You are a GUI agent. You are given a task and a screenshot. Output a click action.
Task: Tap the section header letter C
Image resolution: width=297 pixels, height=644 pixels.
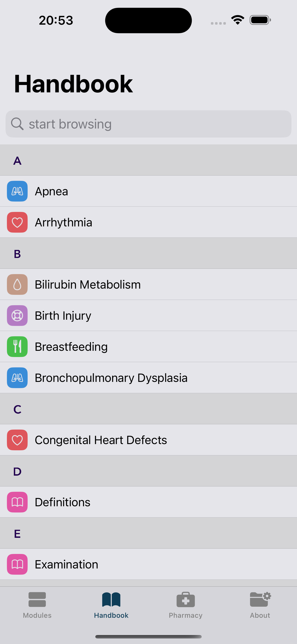[x=17, y=409]
